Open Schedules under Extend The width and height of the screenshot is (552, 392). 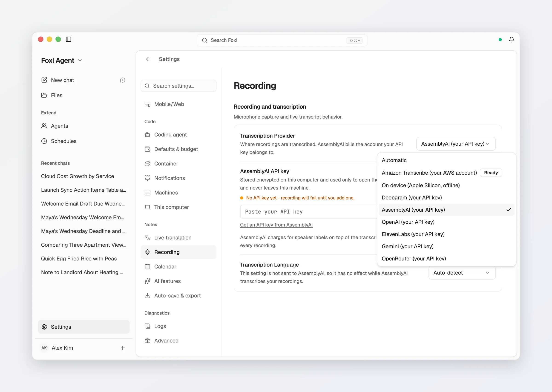[84, 141]
